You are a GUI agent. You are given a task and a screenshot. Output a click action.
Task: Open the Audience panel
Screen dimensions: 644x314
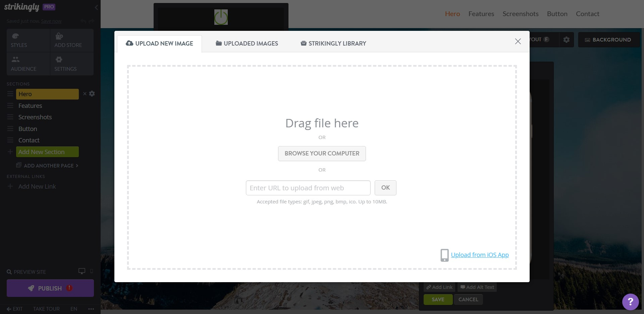[23, 64]
